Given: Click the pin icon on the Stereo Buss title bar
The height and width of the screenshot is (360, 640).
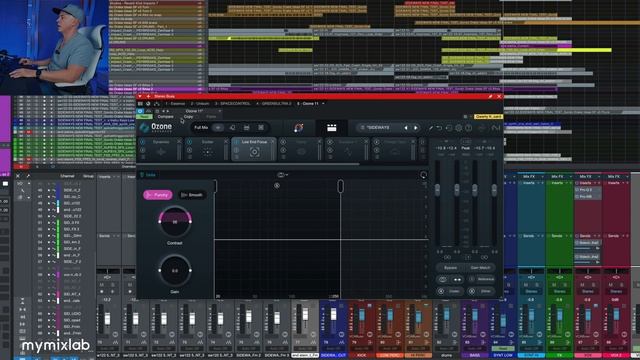Looking at the screenshot, I should tap(490, 97).
